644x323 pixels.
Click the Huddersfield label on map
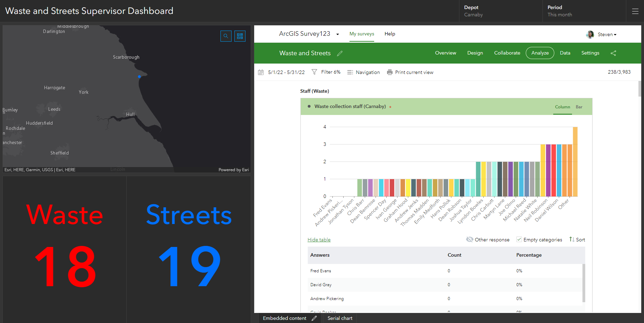(39, 123)
